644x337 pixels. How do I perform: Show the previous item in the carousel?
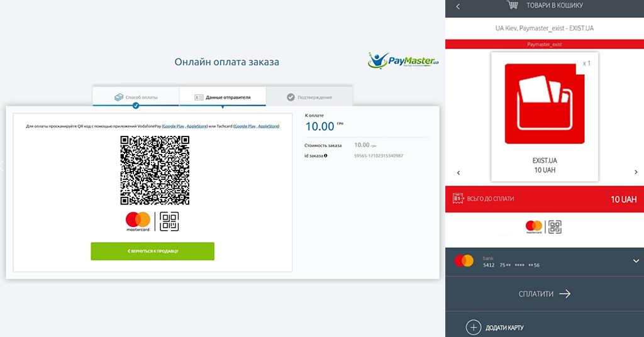(458, 172)
